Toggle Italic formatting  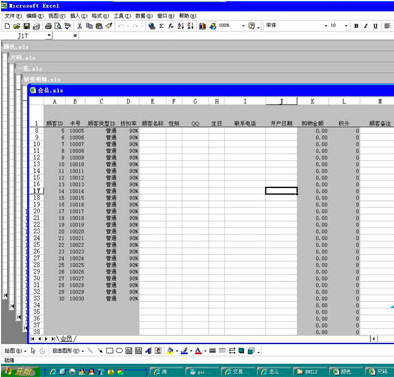click(366, 26)
